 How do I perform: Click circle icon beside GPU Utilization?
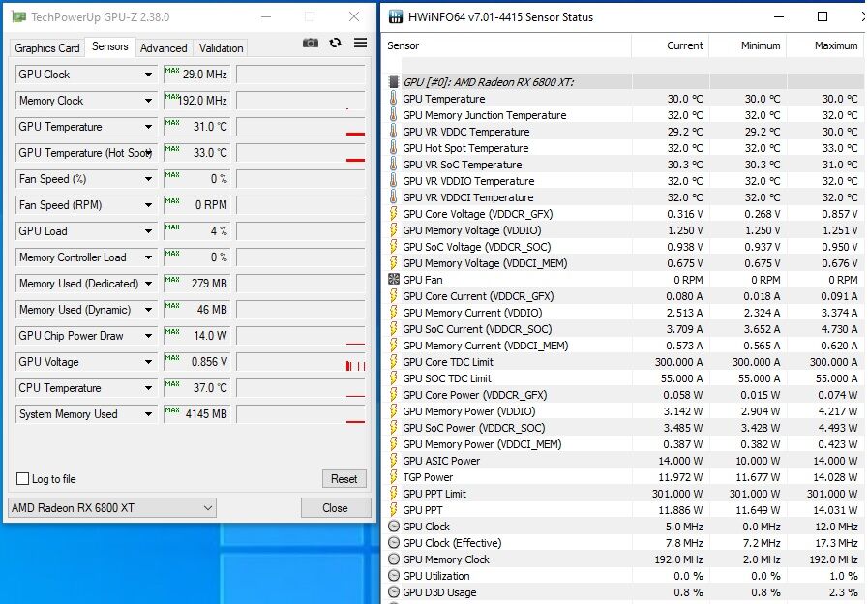394,576
